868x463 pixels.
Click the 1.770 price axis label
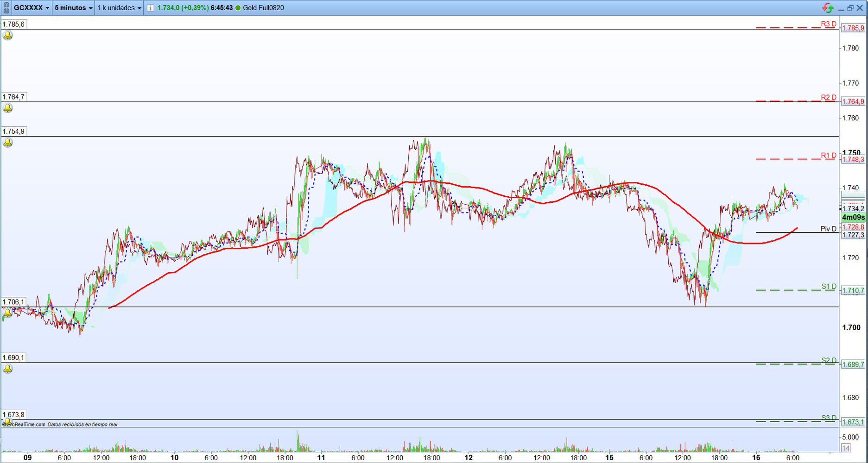[850, 83]
